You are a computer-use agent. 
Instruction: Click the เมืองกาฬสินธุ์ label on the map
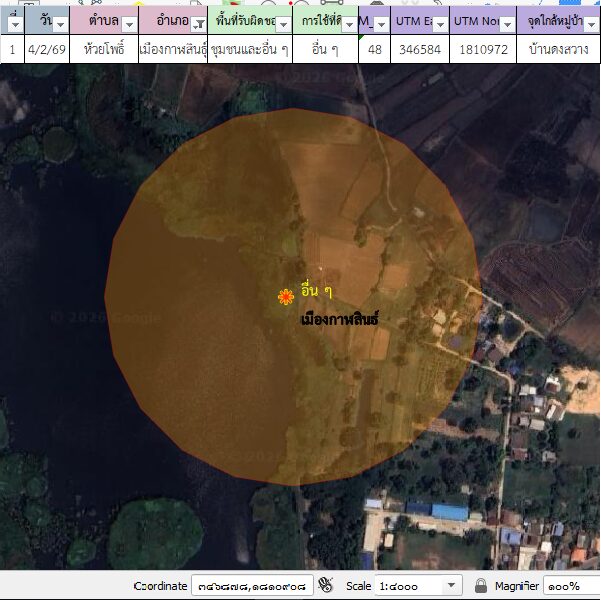[x=340, y=321]
